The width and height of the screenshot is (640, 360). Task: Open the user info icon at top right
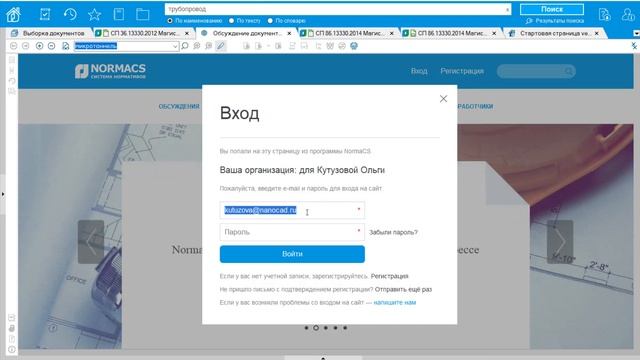click(x=628, y=15)
